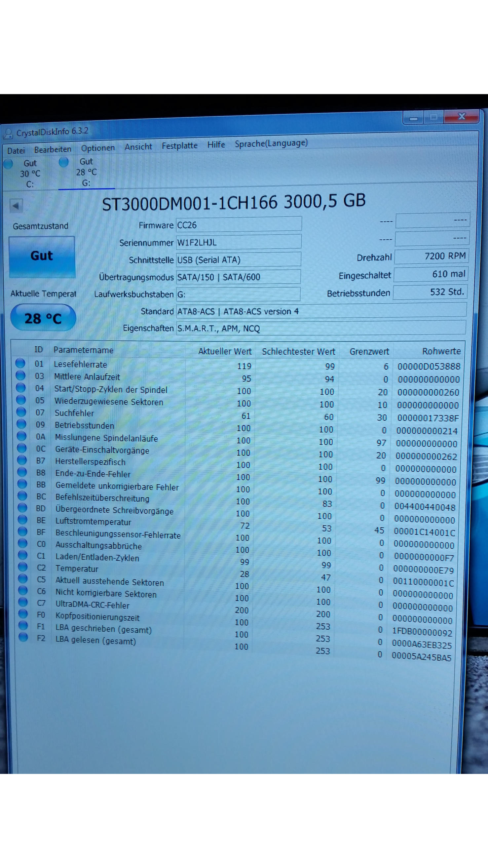Click status icon for Misslungene Spindelanläufe
Image resolution: width=488 pixels, height=868 pixels.
click(x=21, y=436)
